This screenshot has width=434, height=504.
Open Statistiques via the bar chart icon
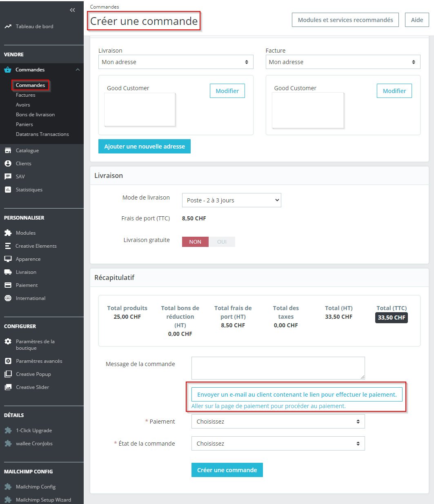[8, 190]
